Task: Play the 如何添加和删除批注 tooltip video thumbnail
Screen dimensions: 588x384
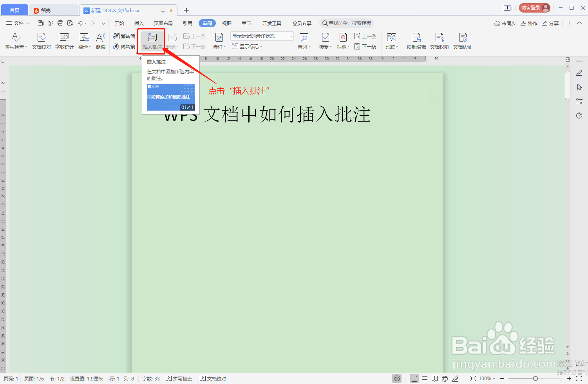Action: (x=171, y=97)
